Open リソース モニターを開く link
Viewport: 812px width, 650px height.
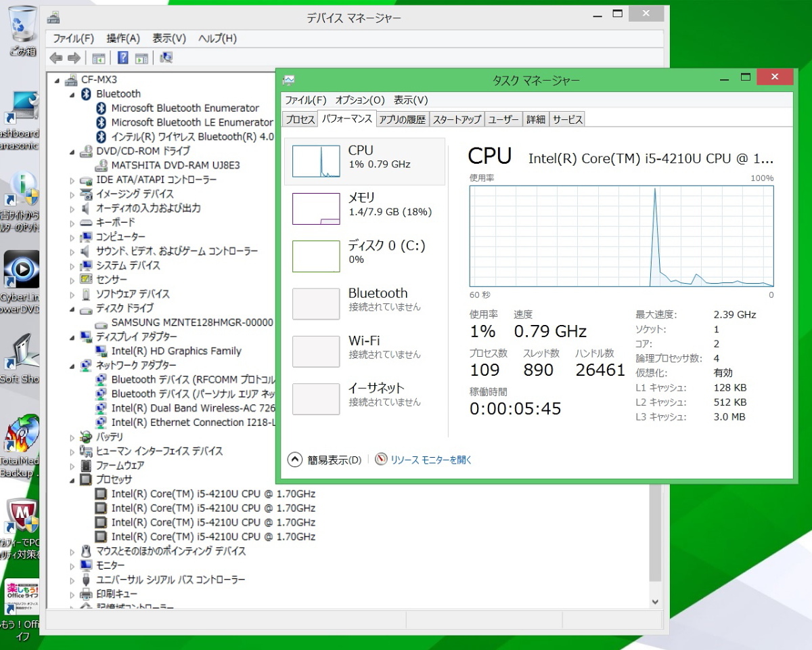coord(430,460)
